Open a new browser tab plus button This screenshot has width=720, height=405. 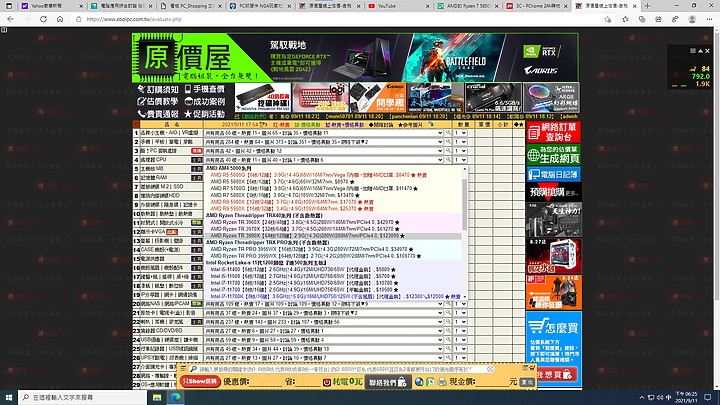(x=647, y=6)
